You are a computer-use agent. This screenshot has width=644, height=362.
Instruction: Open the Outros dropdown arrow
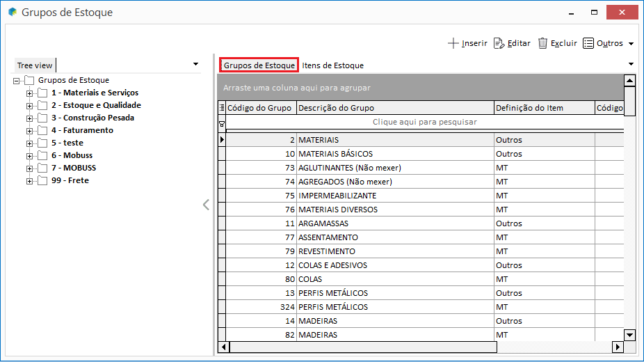point(631,44)
